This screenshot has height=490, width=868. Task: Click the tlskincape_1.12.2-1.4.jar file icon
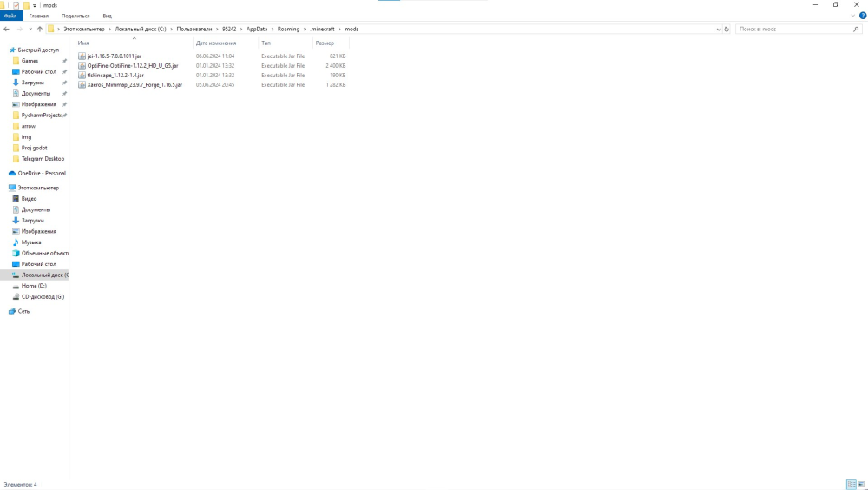82,75
